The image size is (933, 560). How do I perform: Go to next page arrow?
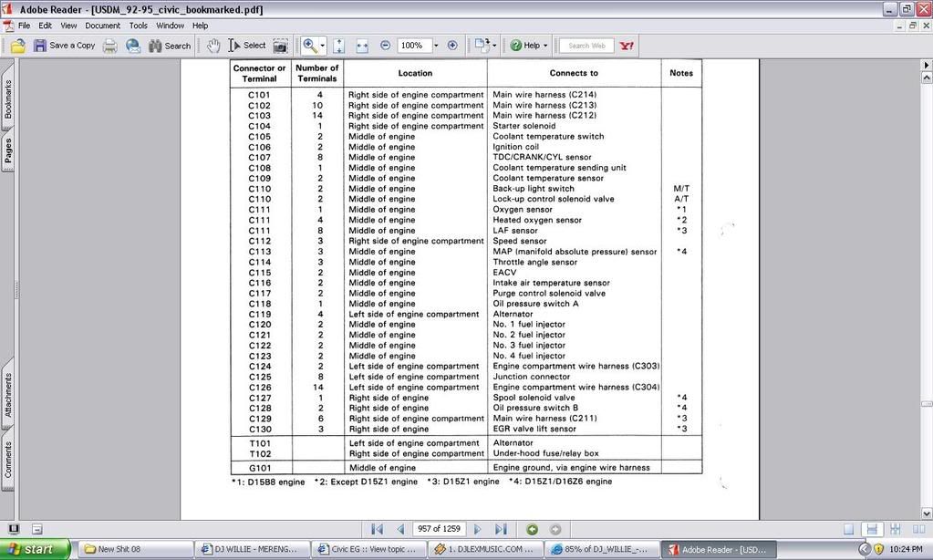pyautogui.click(x=477, y=529)
